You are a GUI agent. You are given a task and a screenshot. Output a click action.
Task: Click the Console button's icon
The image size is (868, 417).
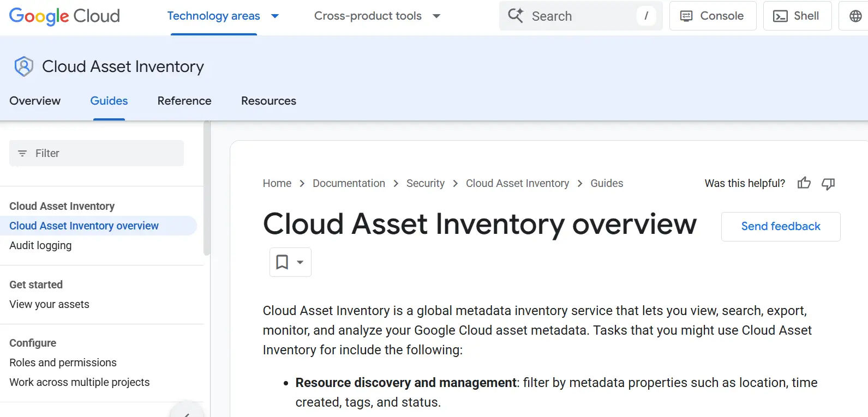pyautogui.click(x=686, y=16)
